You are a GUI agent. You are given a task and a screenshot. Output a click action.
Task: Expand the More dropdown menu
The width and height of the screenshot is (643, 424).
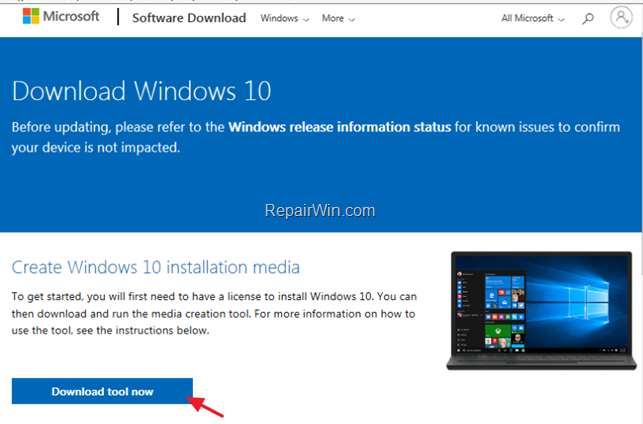click(338, 18)
